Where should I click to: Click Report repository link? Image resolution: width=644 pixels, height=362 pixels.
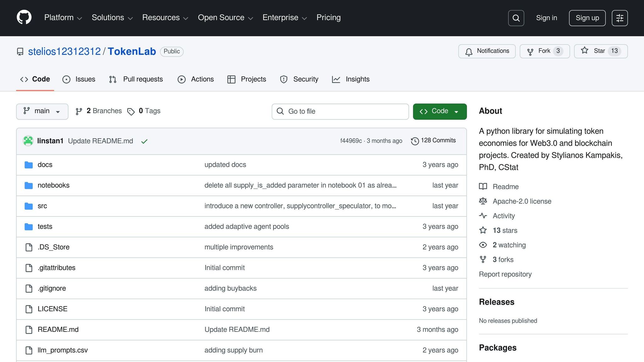[505, 274]
